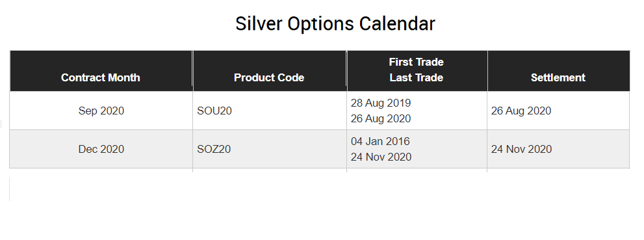Select the SOZ20 product code

click(214, 149)
